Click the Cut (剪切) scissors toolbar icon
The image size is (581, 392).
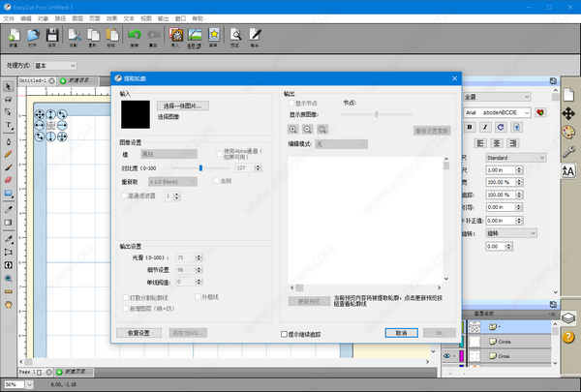pos(74,37)
